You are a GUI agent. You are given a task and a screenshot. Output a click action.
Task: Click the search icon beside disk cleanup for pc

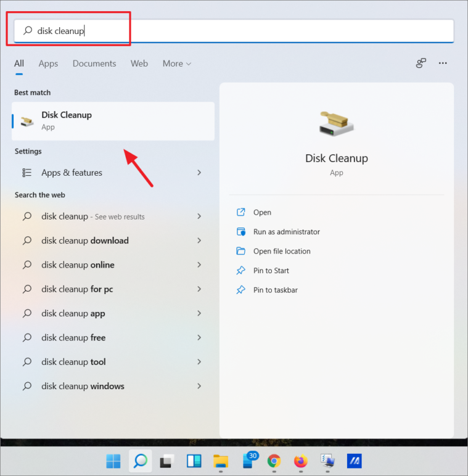pyautogui.click(x=27, y=289)
